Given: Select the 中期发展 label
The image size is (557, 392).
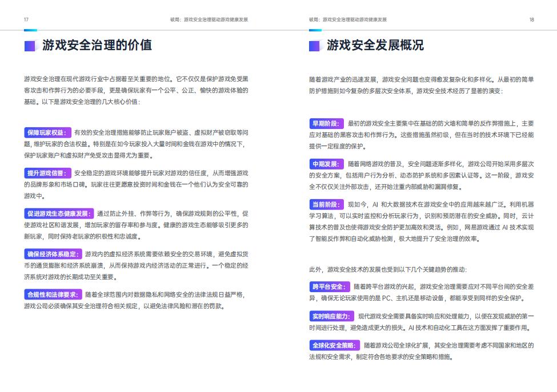Looking at the screenshot, I should (326, 164).
